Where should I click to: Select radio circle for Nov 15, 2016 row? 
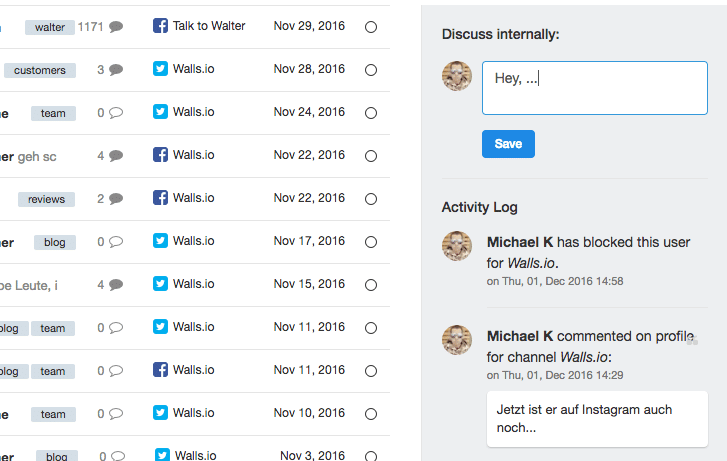tap(371, 285)
